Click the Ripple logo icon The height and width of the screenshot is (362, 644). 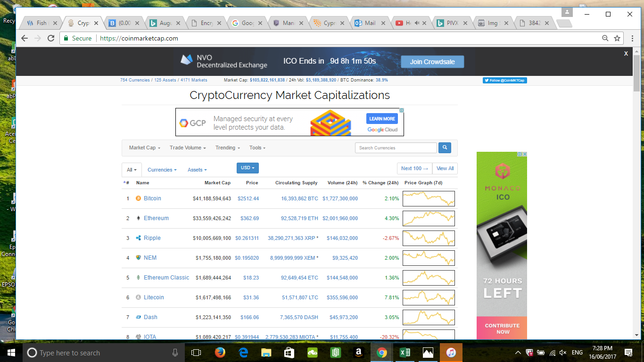(138, 238)
